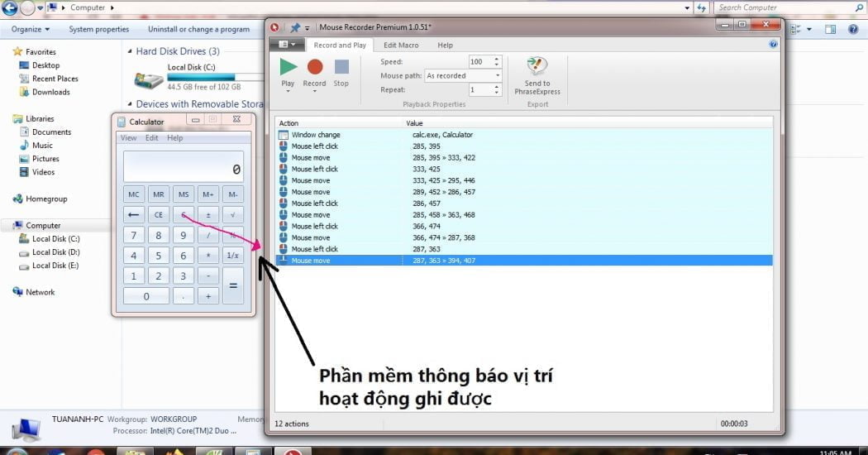Click the 0 button in Calculator
Screen dimensions: 868x455
pyautogui.click(x=146, y=296)
